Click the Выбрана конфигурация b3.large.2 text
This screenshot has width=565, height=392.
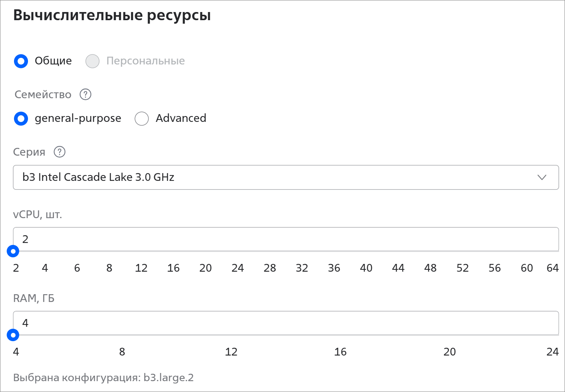point(103,378)
